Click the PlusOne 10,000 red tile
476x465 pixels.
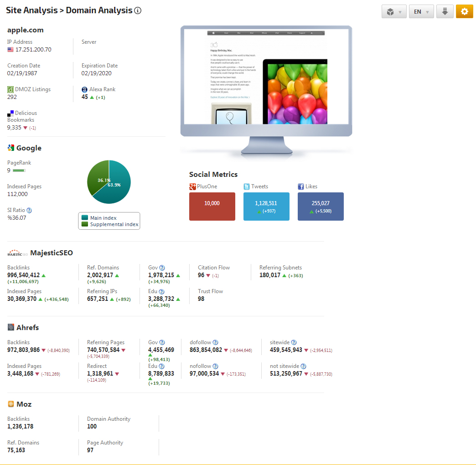tap(212, 207)
